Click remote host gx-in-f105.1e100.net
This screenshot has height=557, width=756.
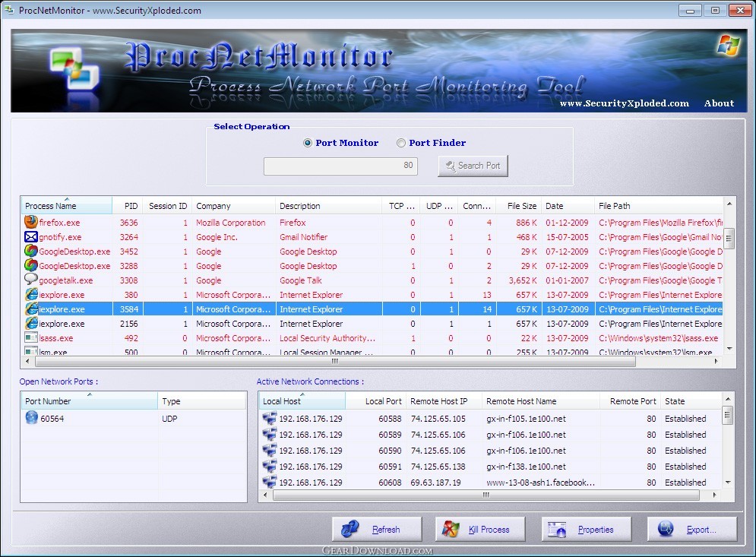pyautogui.click(x=526, y=419)
